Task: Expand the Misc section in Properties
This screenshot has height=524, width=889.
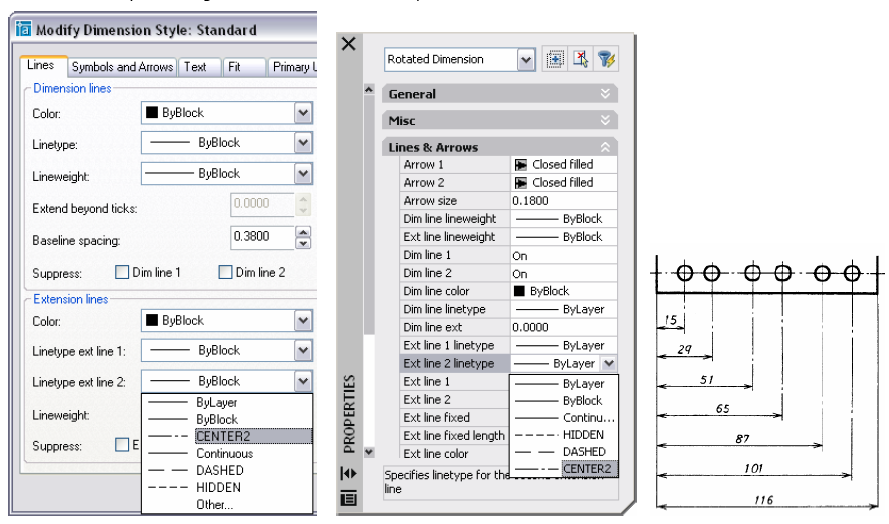Action: pos(606,120)
